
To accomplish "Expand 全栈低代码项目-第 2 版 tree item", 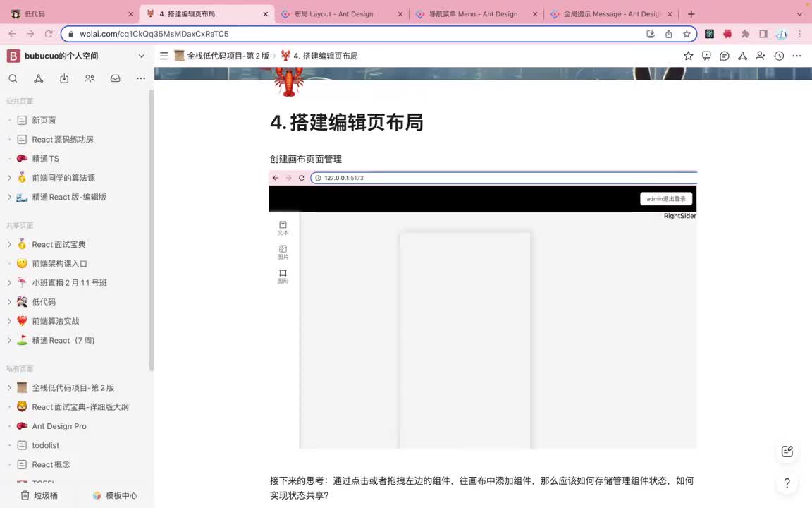I will [x=9, y=387].
